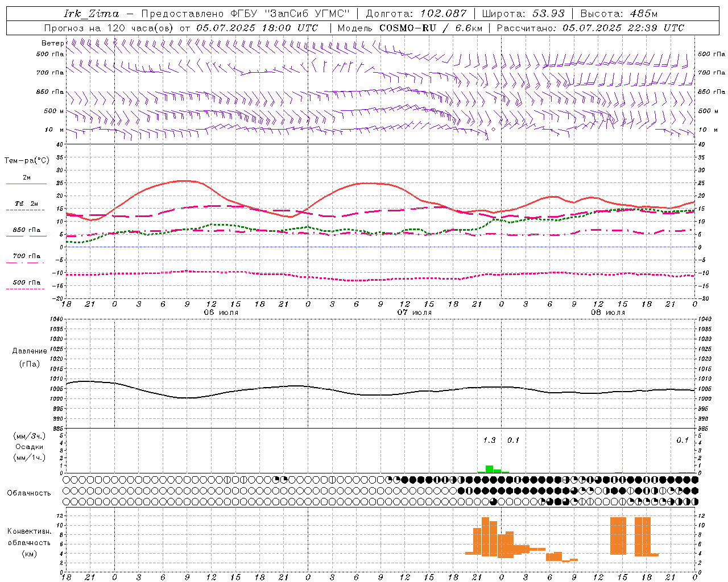
Task: Click the "07 июля" date label
Action: pyautogui.click(x=415, y=313)
